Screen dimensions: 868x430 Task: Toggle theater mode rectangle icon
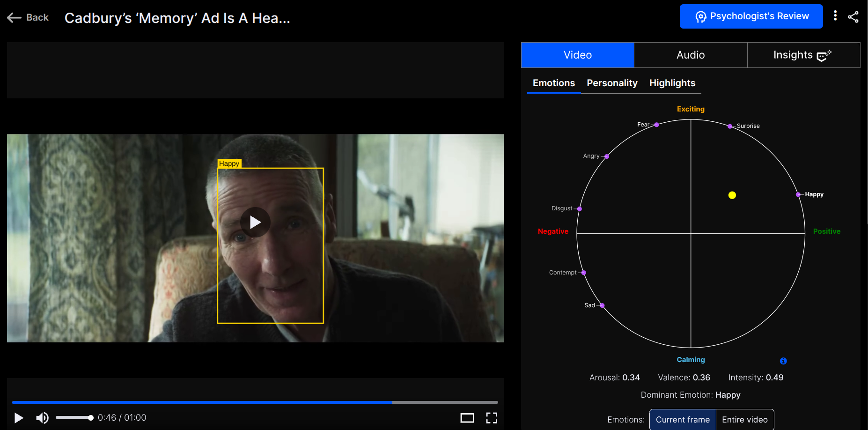(x=467, y=418)
